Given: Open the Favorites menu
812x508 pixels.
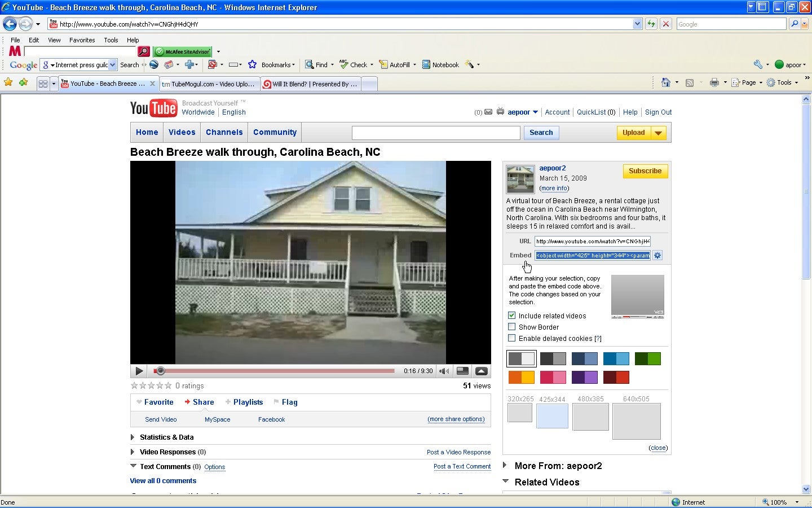Looking at the screenshot, I should point(82,40).
